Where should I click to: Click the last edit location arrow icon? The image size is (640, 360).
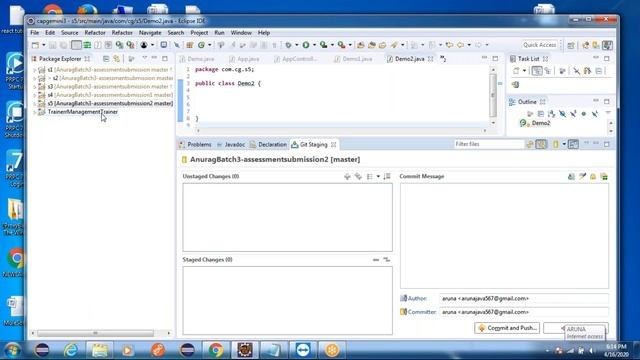449,45
